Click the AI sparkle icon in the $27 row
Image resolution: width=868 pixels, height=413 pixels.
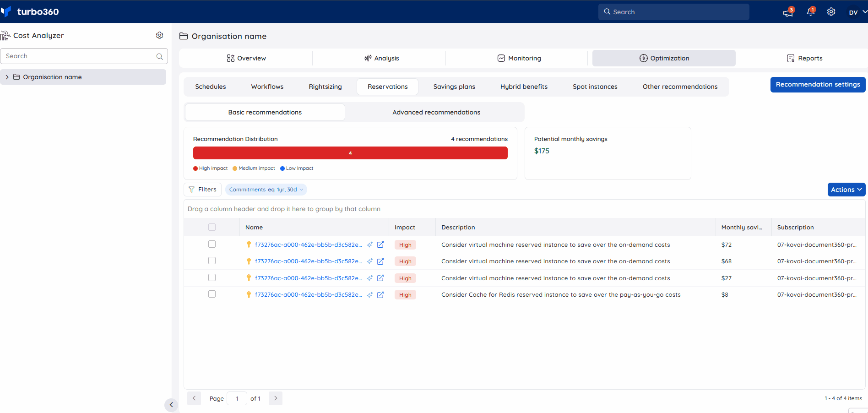coord(370,278)
